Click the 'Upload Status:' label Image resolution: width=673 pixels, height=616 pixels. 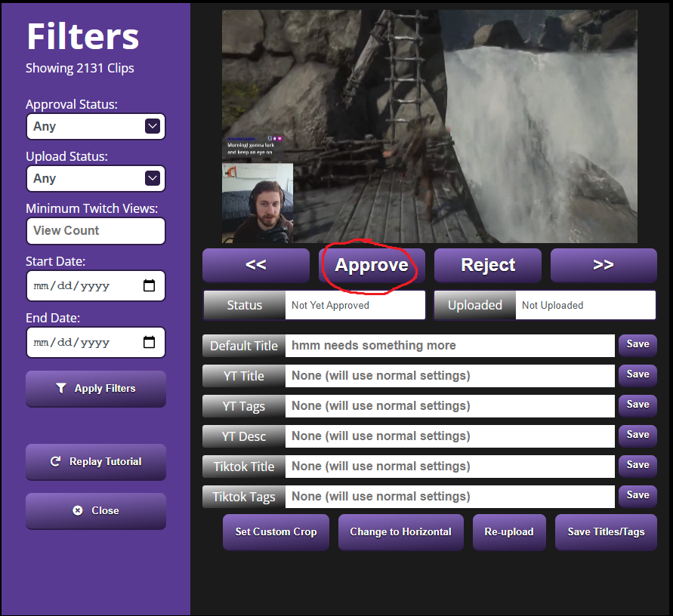click(x=67, y=156)
